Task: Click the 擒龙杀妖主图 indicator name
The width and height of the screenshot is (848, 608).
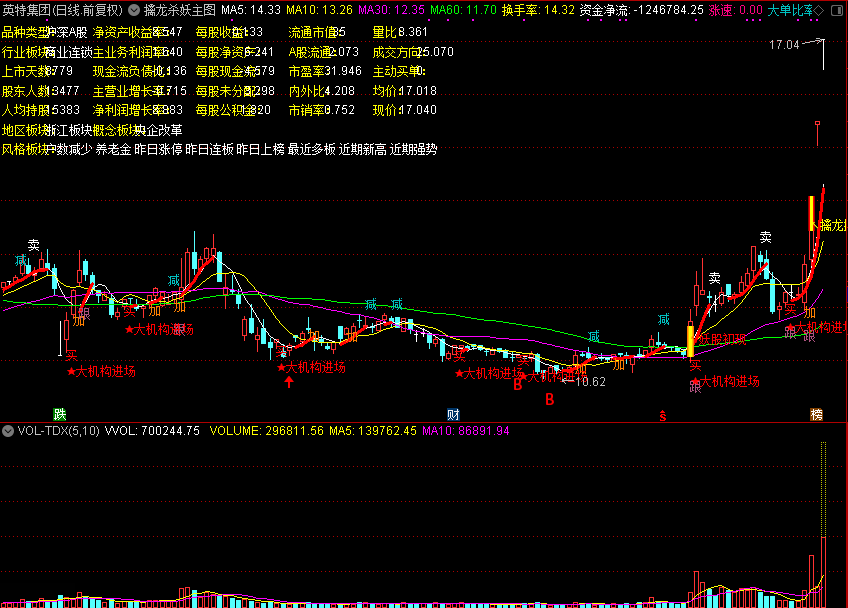Action: [x=179, y=9]
